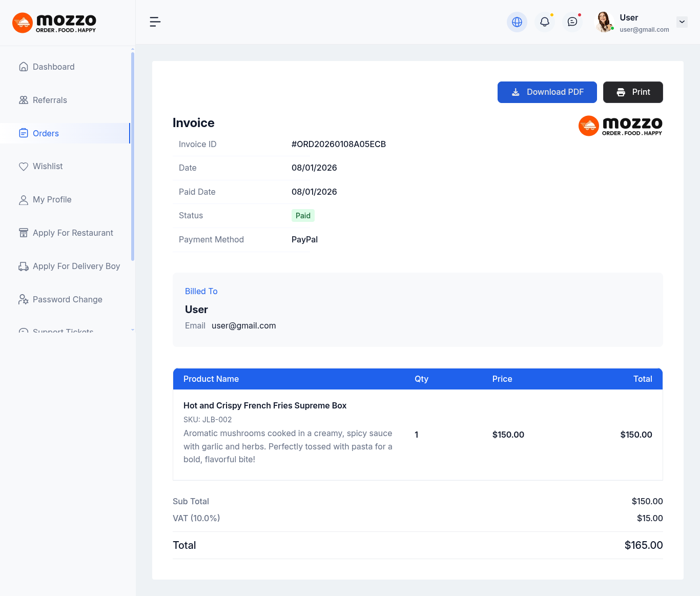Viewport: 700px width, 596px height.
Task: Click the Mozzo logo in the sidebar header
Action: point(54,23)
